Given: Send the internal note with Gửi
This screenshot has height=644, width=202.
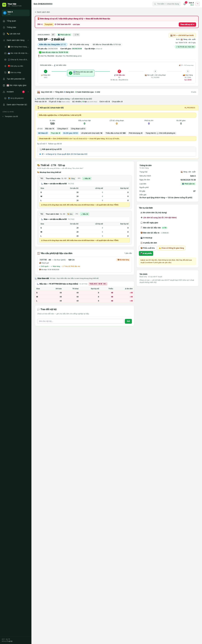Looking at the screenshot, I should (x=128, y=321).
